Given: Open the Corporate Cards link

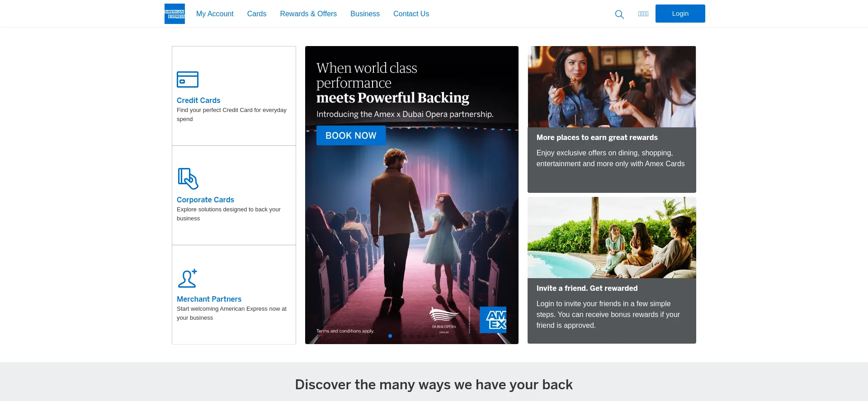Looking at the screenshot, I should pyautogui.click(x=205, y=200).
